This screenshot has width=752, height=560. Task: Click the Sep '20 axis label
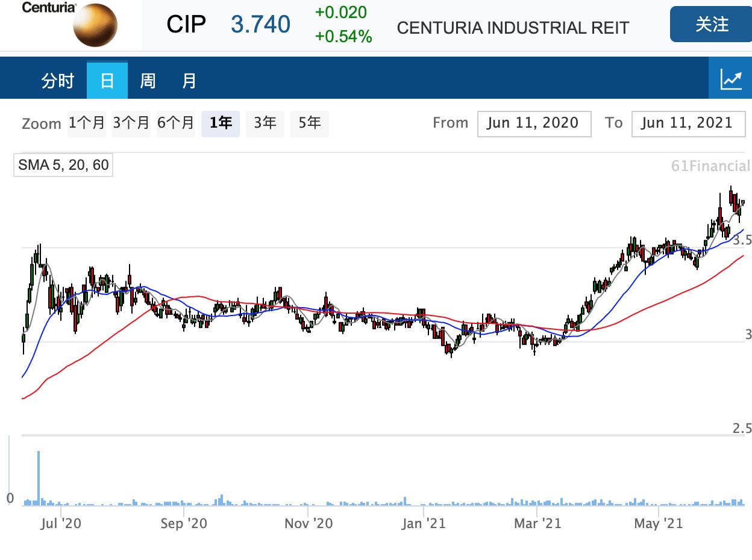pyautogui.click(x=184, y=523)
